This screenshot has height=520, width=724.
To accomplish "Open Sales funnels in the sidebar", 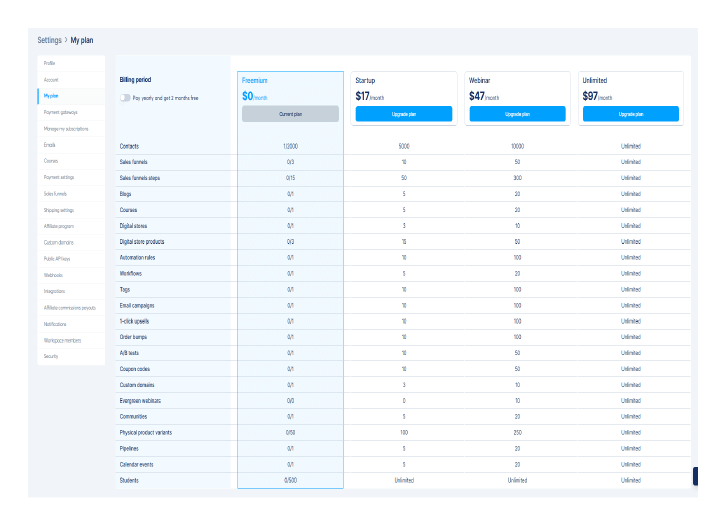I will tap(71, 194).
